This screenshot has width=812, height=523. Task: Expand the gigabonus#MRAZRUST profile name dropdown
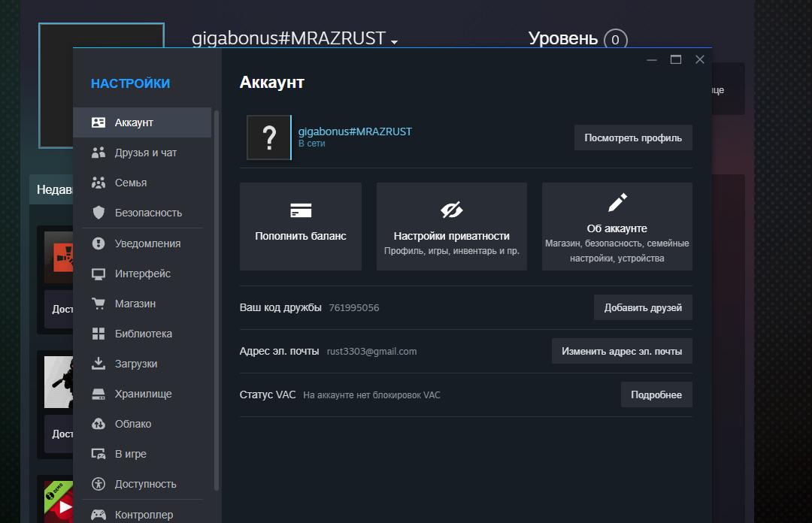pyautogui.click(x=394, y=41)
